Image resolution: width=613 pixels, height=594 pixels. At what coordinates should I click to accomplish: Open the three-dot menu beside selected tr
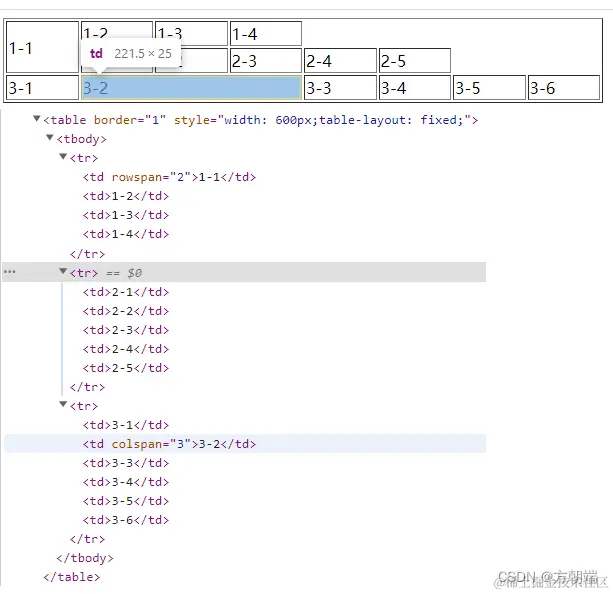click(10, 272)
